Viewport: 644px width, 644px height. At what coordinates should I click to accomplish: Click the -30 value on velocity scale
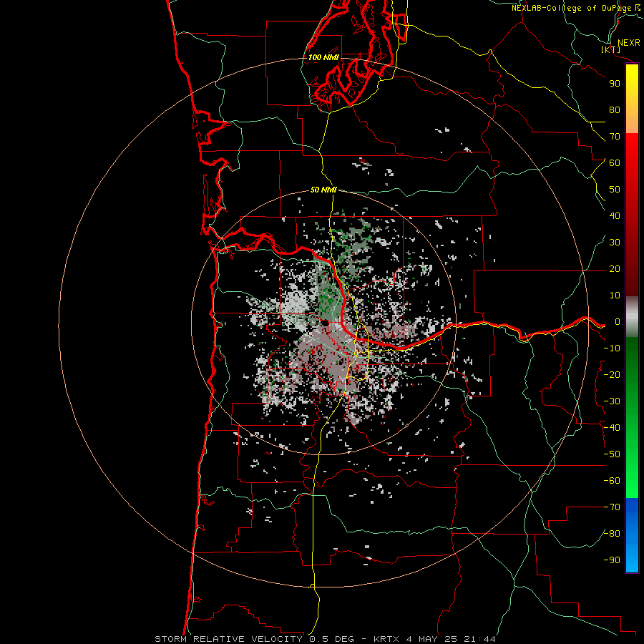tap(612, 401)
